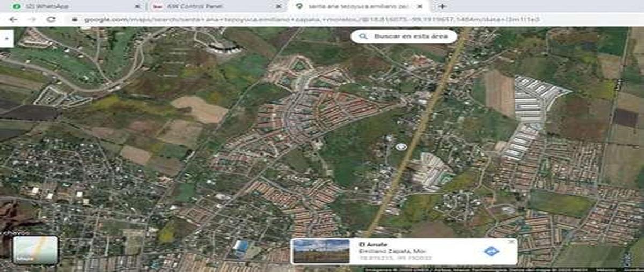The width and height of the screenshot is (644, 272).
Task: Switch to map view using layer thumbnail
Action: click(x=36, y=250)
